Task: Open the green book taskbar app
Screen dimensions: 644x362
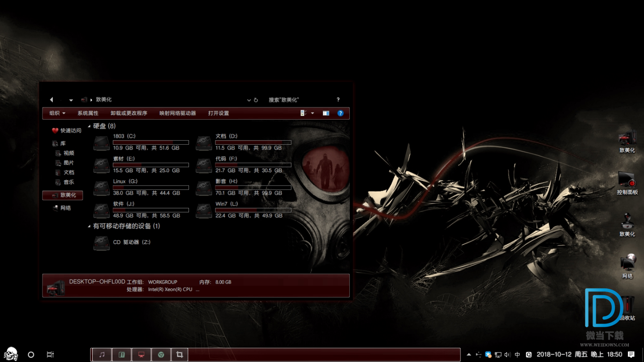Action: 121,354
